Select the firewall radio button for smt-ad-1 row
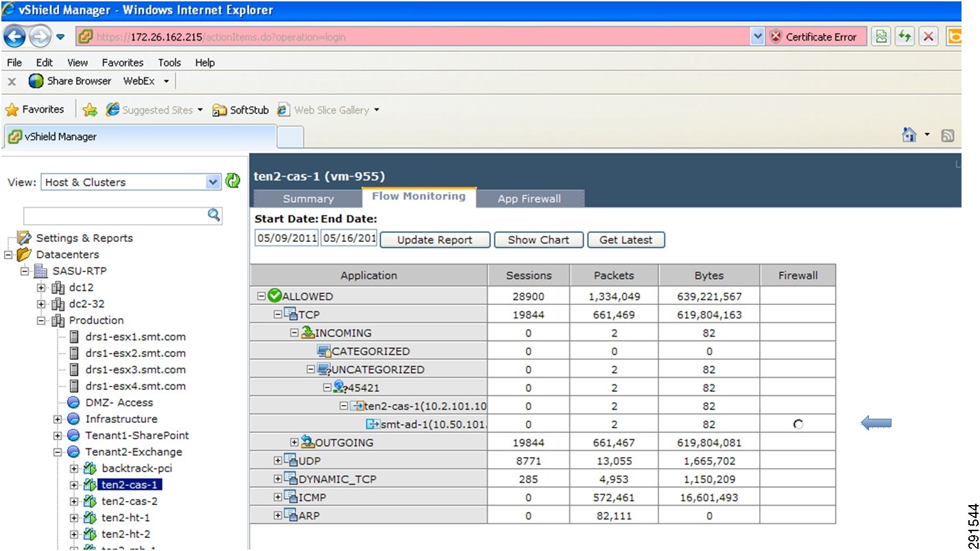Screen dimensions: 980x551 (798, 424)
